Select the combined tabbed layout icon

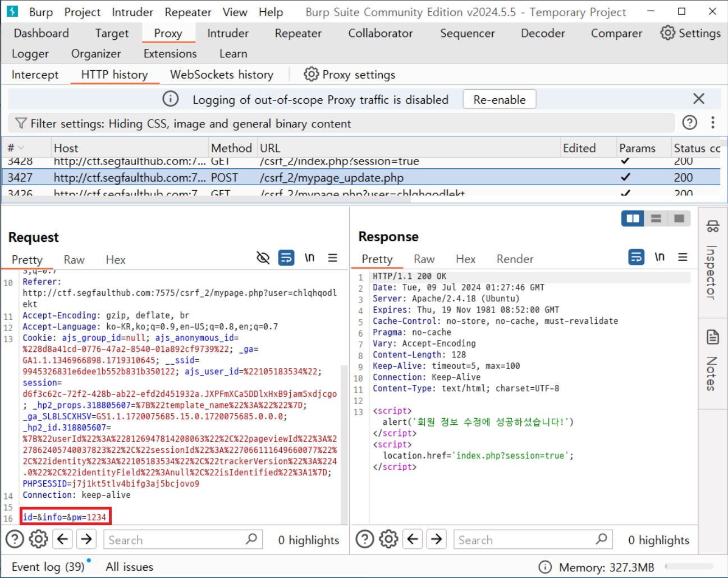tap(679, 218)
